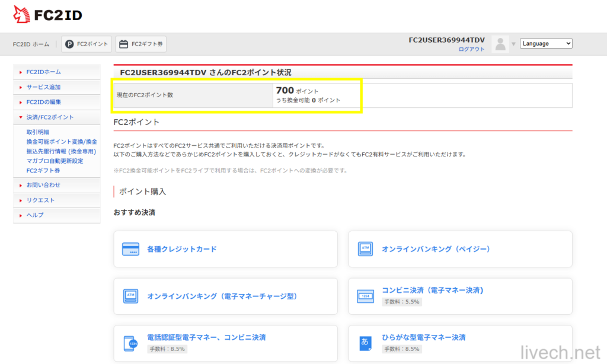Screen dimensions: 607x364
Task: Go to FC2ID ホーム in top navigation
Action: pos(31,44)
